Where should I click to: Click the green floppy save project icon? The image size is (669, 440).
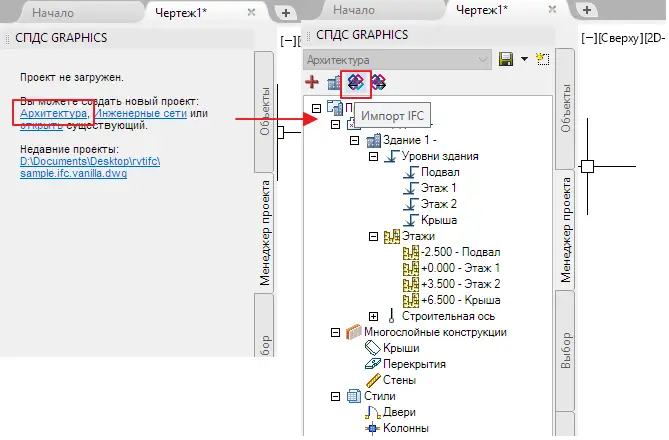click(506, 59)
